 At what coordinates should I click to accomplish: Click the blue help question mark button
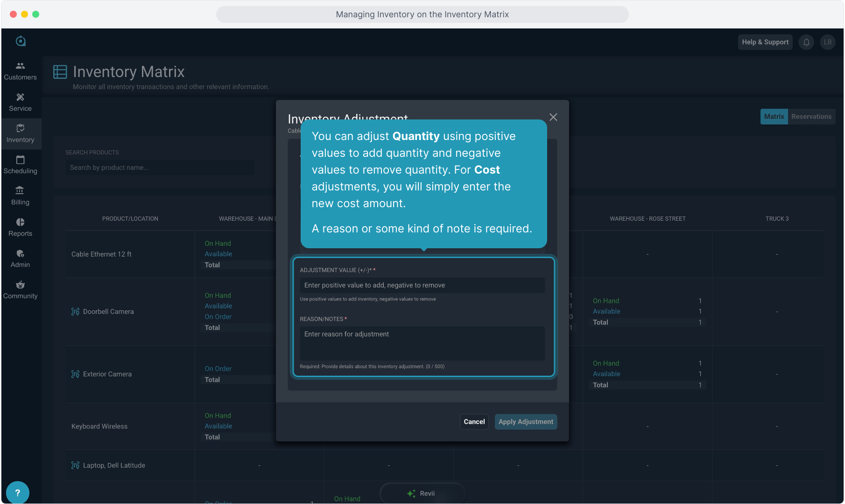click(x=18, y=492)
